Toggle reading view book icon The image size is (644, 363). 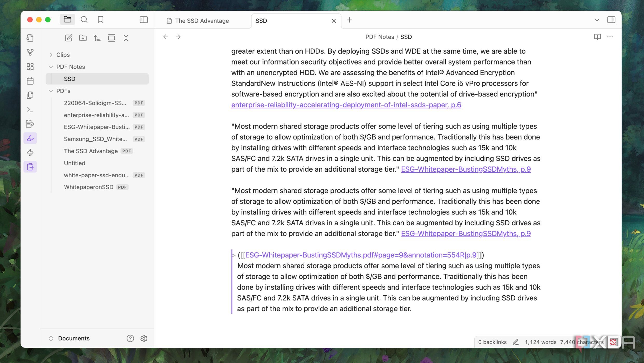[x=597, y=37]
